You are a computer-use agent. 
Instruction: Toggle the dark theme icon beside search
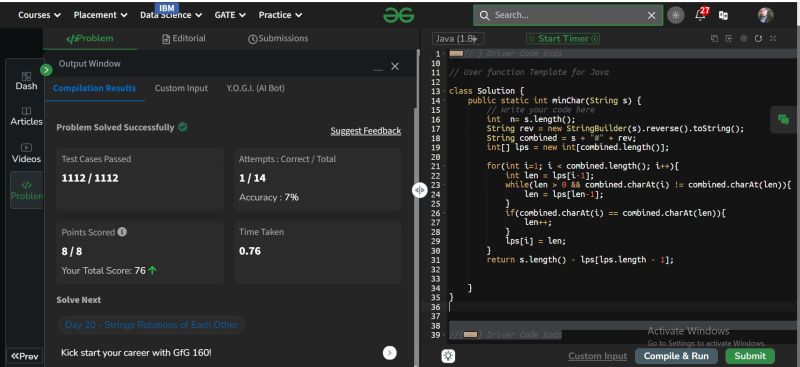click(x=676, y=15)
